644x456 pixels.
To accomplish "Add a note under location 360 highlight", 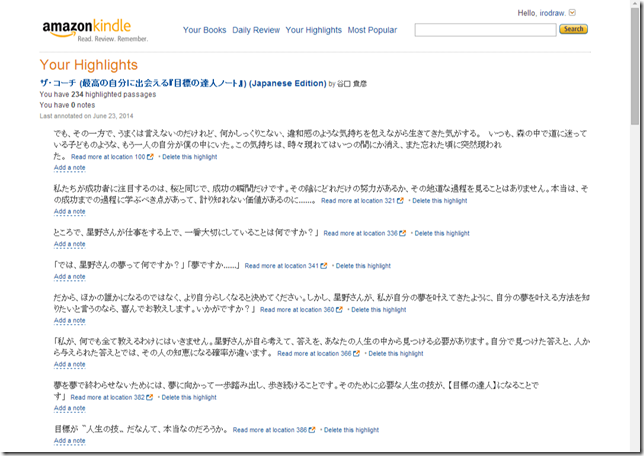I will point(70,320).
